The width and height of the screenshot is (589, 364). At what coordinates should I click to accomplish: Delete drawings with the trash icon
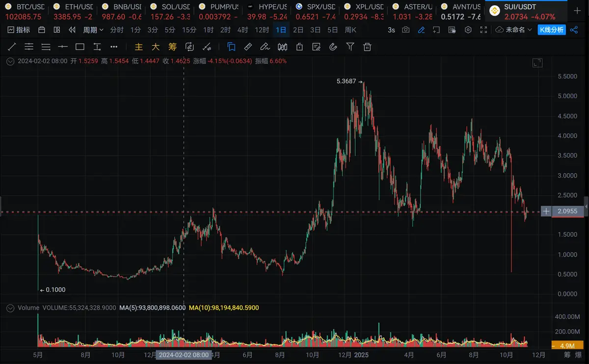367,47
